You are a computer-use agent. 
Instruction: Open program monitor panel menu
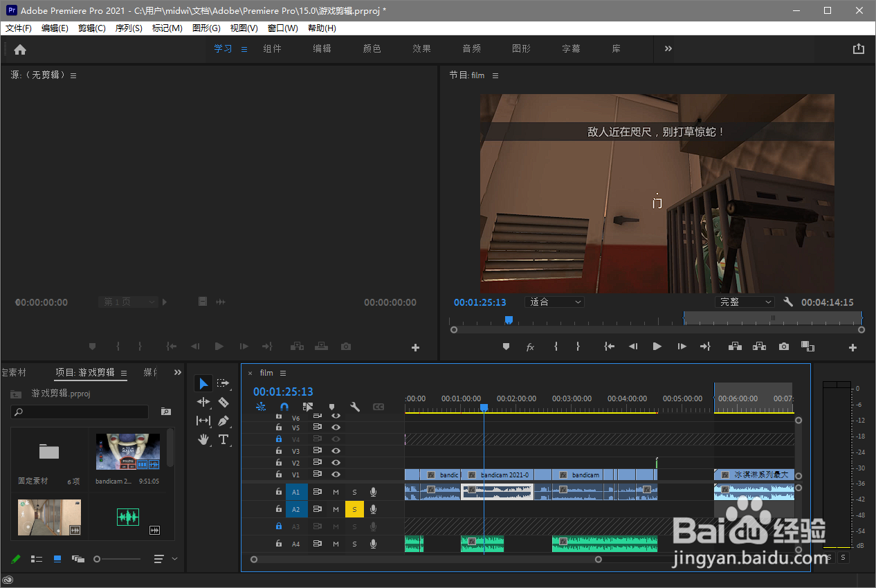pyautogui.click(x=495, y=75)
